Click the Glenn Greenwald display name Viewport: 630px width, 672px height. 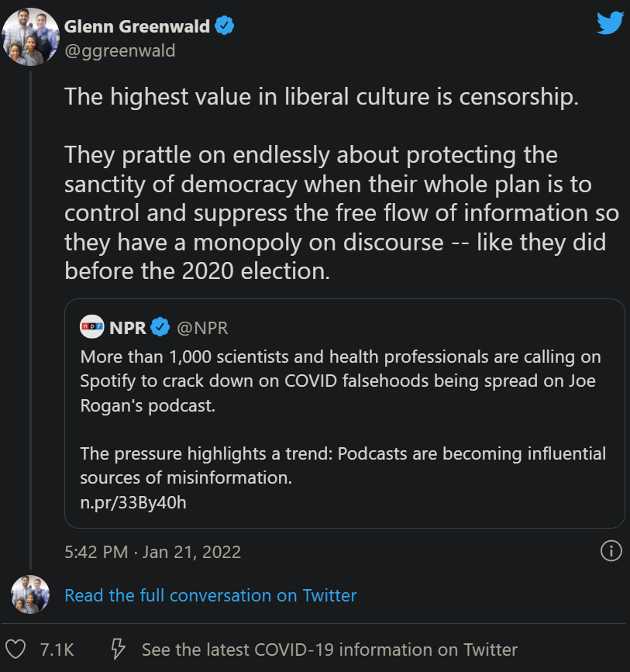pyautogui.click(x=137, y=26)
